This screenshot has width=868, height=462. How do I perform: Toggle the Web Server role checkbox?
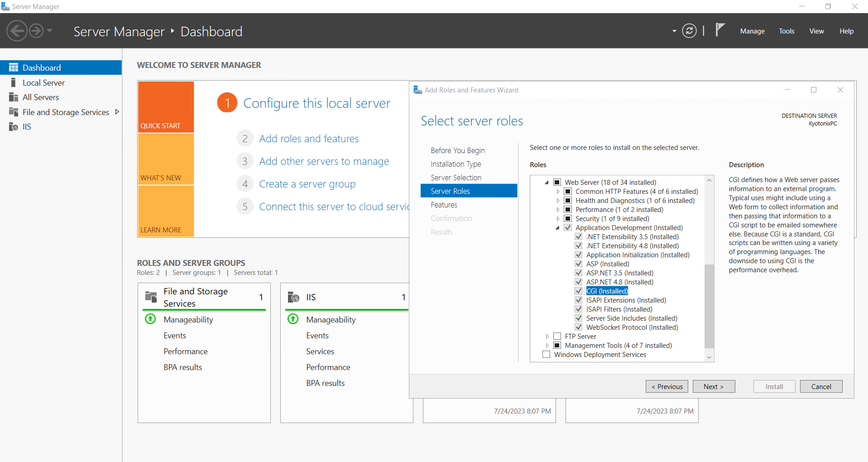pyautogui.click(x=557, y=182)
